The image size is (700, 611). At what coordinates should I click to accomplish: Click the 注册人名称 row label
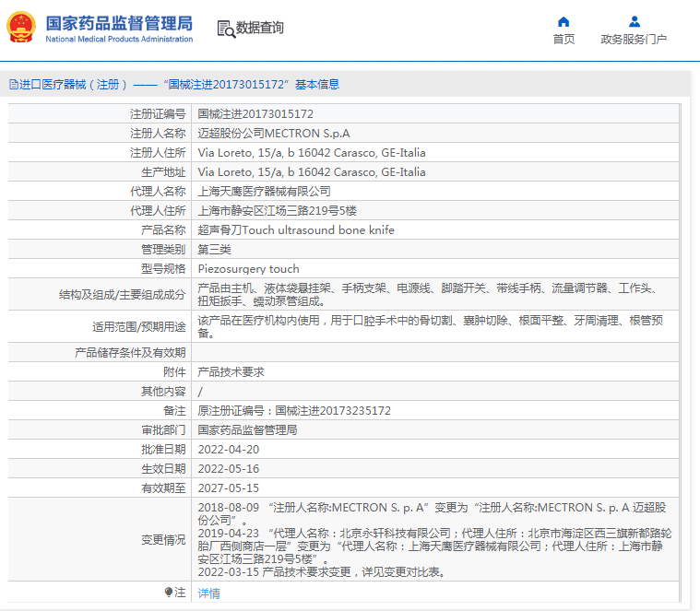click(158, 134)
